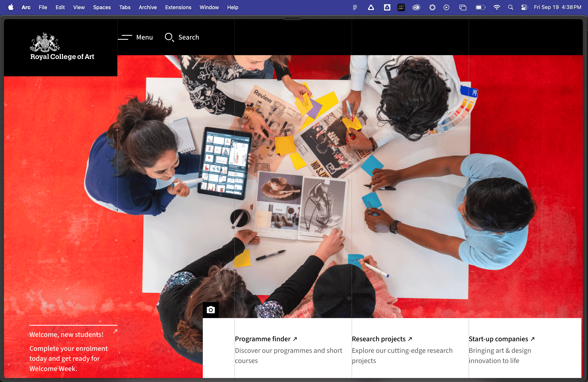Open the Apple menu
The width and height of the screenshot is (588, 382).
11,7
